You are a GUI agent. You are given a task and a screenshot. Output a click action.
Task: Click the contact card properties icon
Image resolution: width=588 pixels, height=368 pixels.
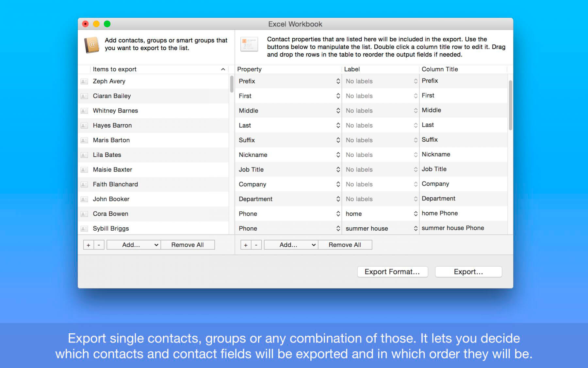point(249,44)
